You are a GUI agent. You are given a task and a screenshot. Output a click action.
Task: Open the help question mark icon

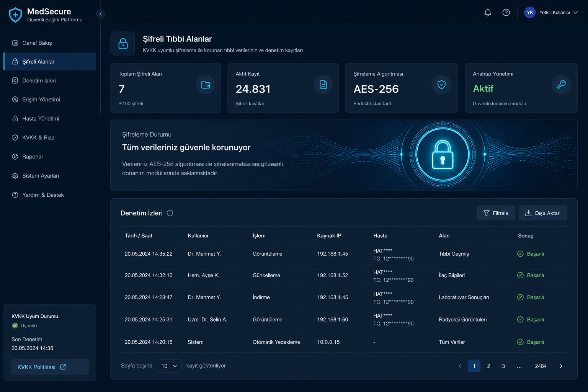click(x=506, y=13)
